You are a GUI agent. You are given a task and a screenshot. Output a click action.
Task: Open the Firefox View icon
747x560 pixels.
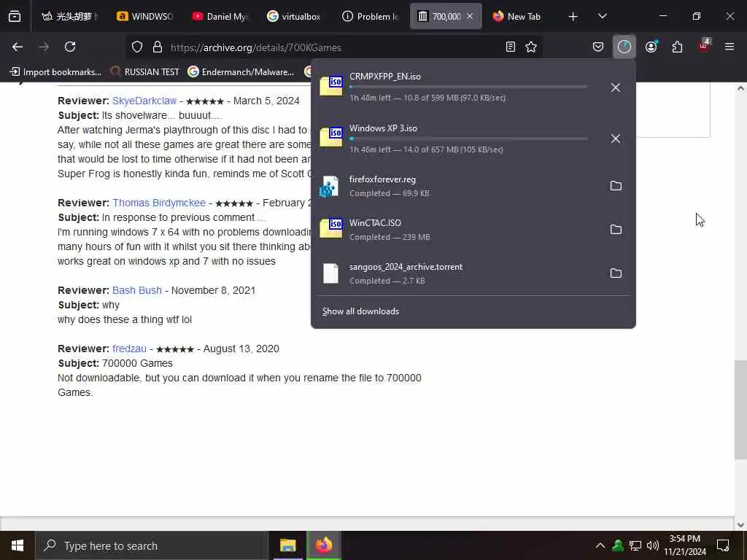[15, 17]
